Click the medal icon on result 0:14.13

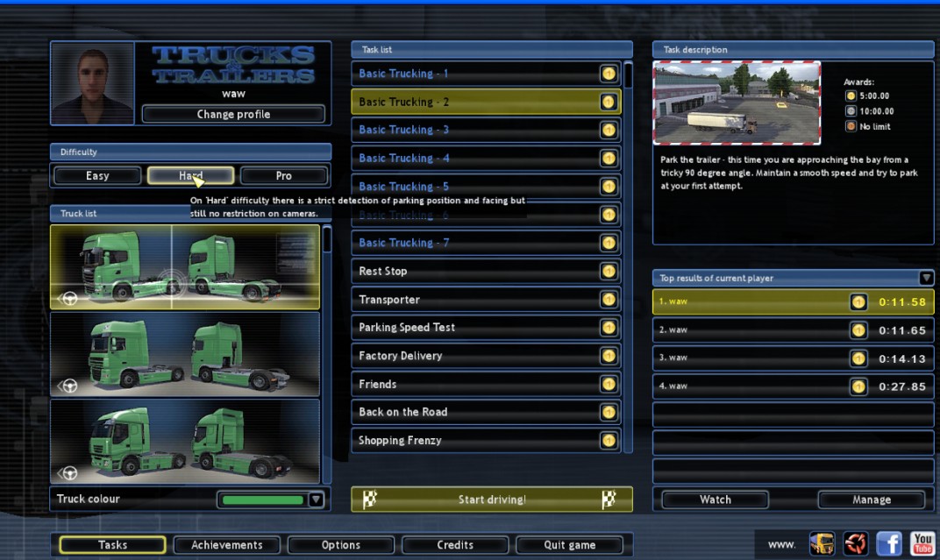858,358
